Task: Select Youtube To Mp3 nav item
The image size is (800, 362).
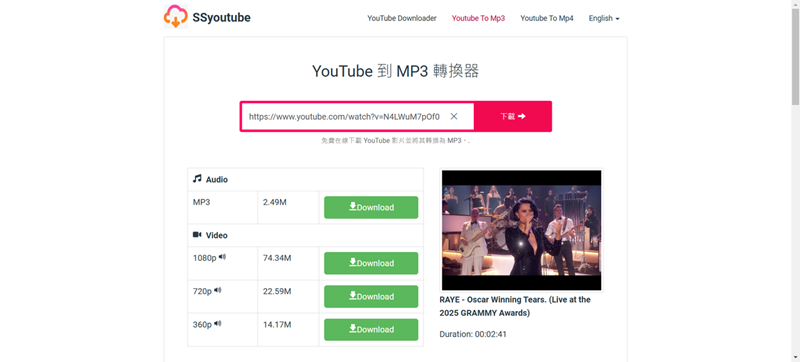Action: [x=478, y=18]
